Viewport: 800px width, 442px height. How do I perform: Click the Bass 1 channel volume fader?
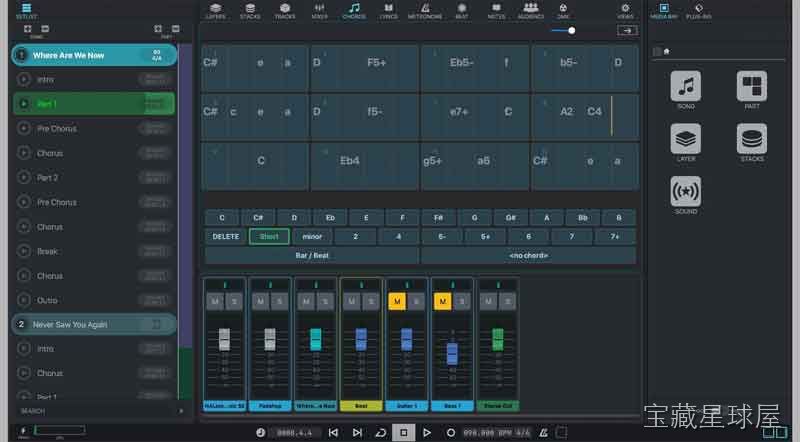point(452,354)
